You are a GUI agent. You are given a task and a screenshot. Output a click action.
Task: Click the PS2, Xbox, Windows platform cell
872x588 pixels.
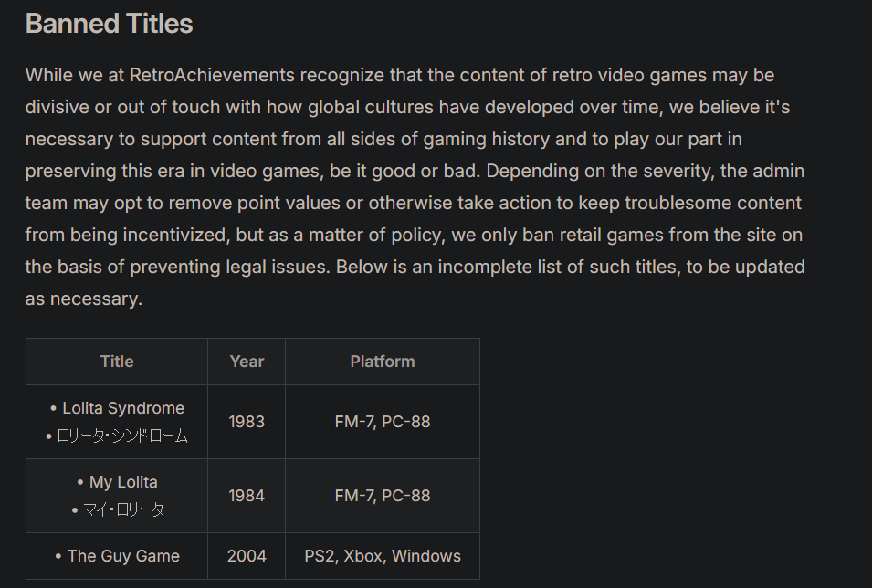[382, 556]
